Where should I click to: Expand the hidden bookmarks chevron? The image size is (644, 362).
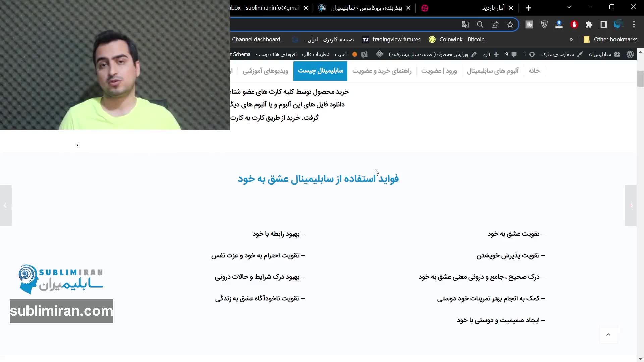(x=571, y=39)
